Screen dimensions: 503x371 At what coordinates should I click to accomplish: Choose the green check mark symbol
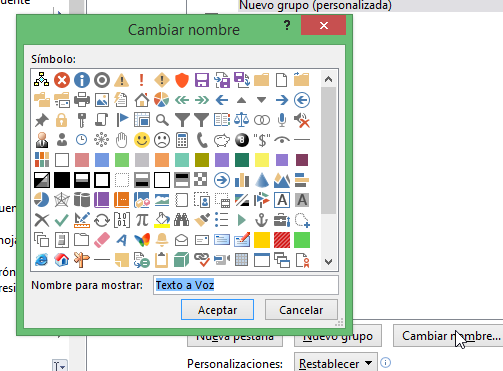pyautogui.click(x=62, y=220)
